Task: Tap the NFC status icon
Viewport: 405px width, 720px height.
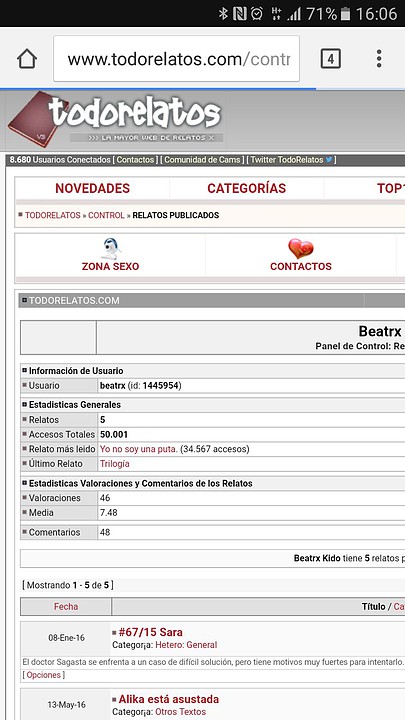Action: coord(240,14)
